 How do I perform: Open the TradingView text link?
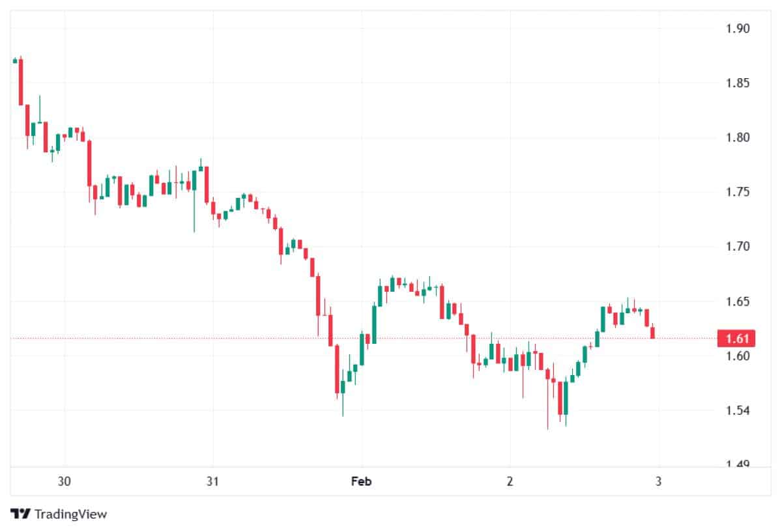pyautogui.click(x=70, y=514)
